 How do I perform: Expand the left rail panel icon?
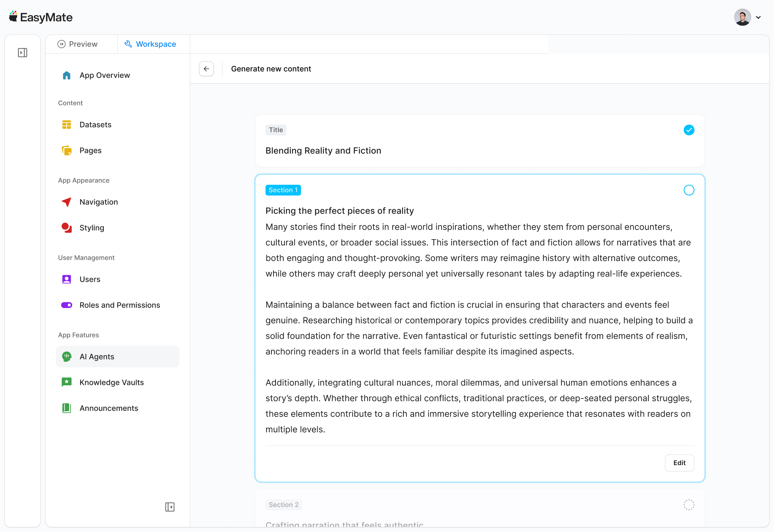coord(23,53)
